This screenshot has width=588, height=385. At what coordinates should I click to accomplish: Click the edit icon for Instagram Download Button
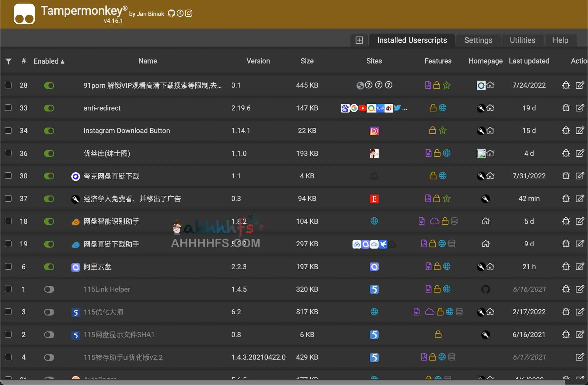pos(580,130)
